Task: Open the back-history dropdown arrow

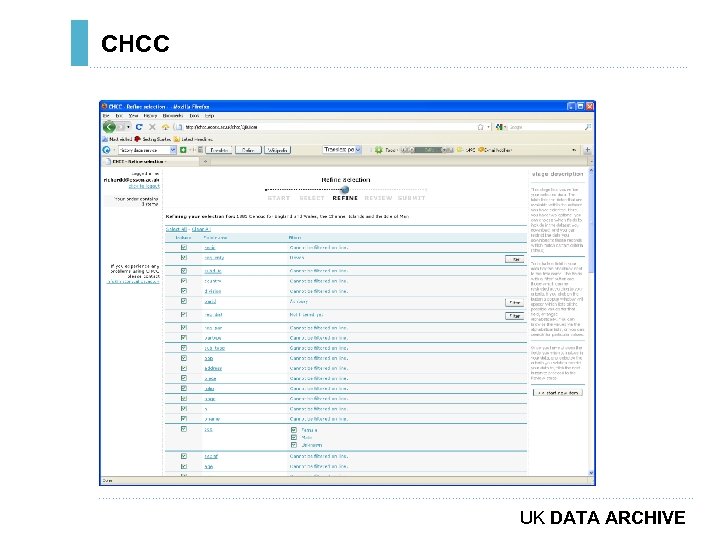Action: [129, 127]
